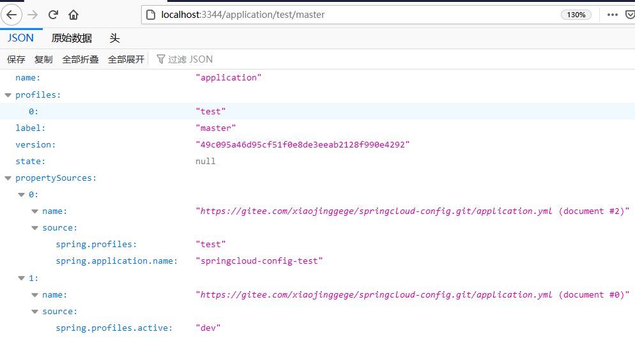Screen dimensions: 635x364
Task: Select the version row in JSON tree
Action: (36, 145)
